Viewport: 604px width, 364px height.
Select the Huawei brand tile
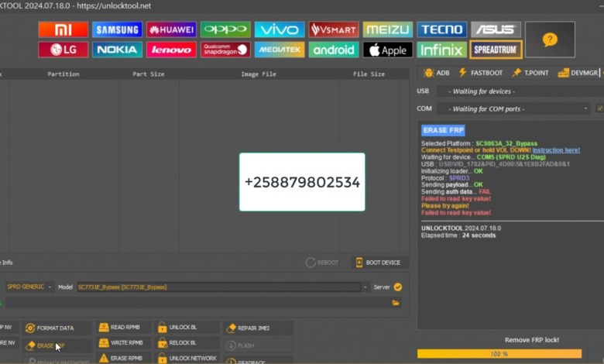[x=171, y=29]
